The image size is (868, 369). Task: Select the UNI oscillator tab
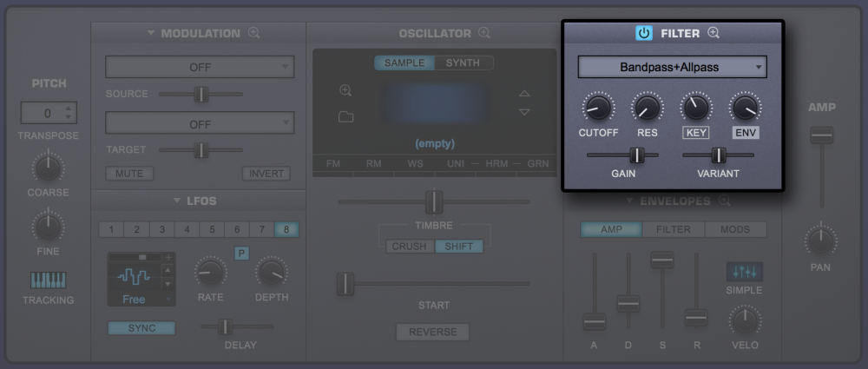click(x=457, y=164)
